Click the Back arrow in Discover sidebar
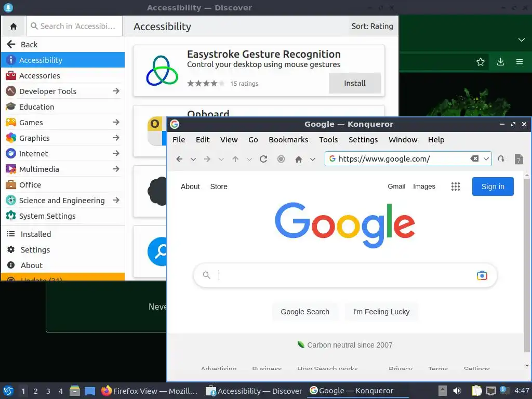The image size is (532, 399). 11,45
